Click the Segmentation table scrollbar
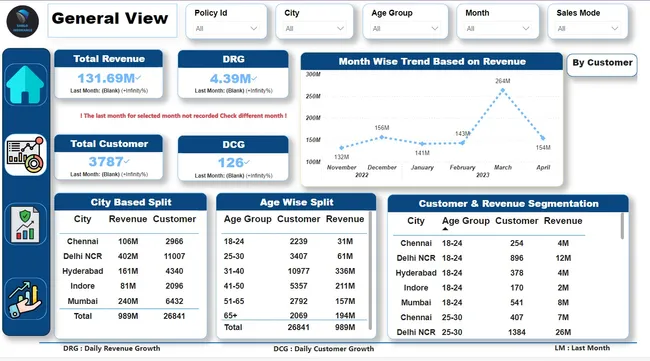This screenshot has height=361, width=650. [622, 226]
